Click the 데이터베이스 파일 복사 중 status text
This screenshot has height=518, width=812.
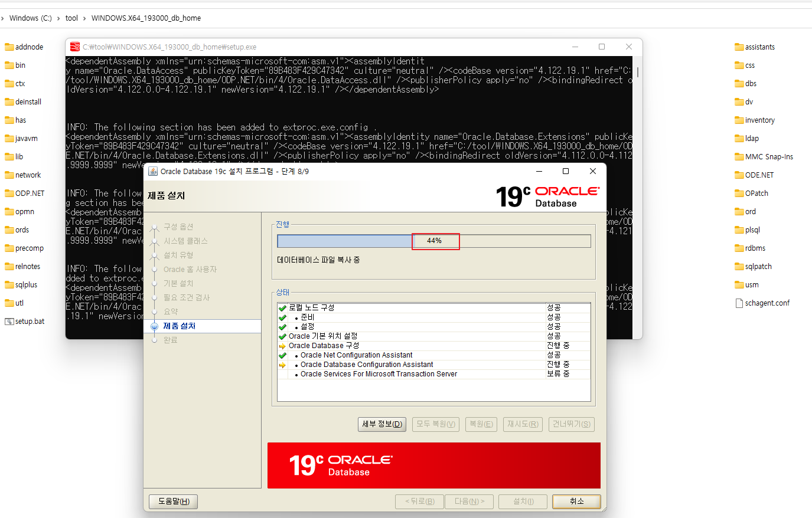tap(318, 260)
